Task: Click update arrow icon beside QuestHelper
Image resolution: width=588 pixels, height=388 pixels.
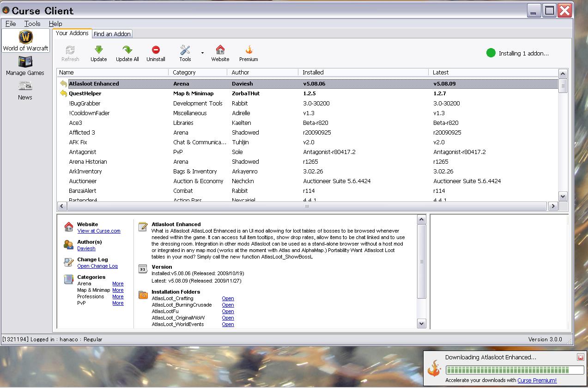Action: pyautogui.click(x=63, y=93)
